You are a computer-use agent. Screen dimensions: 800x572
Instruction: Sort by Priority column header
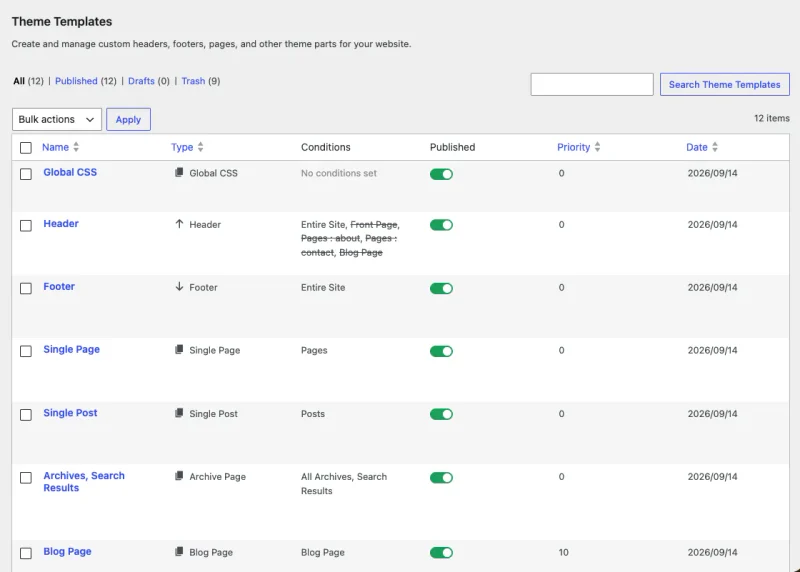(x=573, y=147)
